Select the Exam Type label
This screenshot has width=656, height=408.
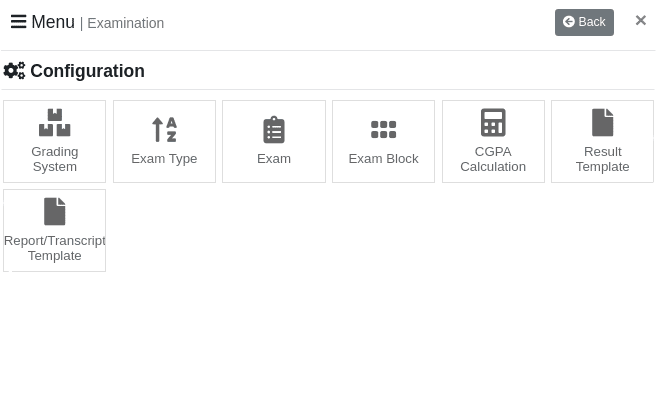(x=164, y=158)
